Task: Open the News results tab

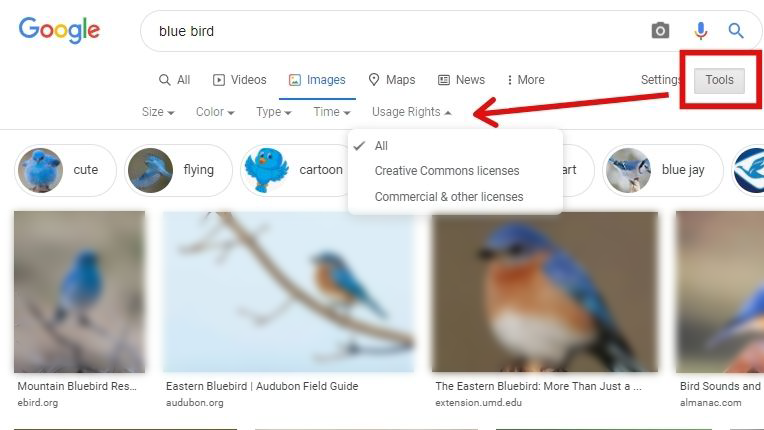Action: click(461, 80)
